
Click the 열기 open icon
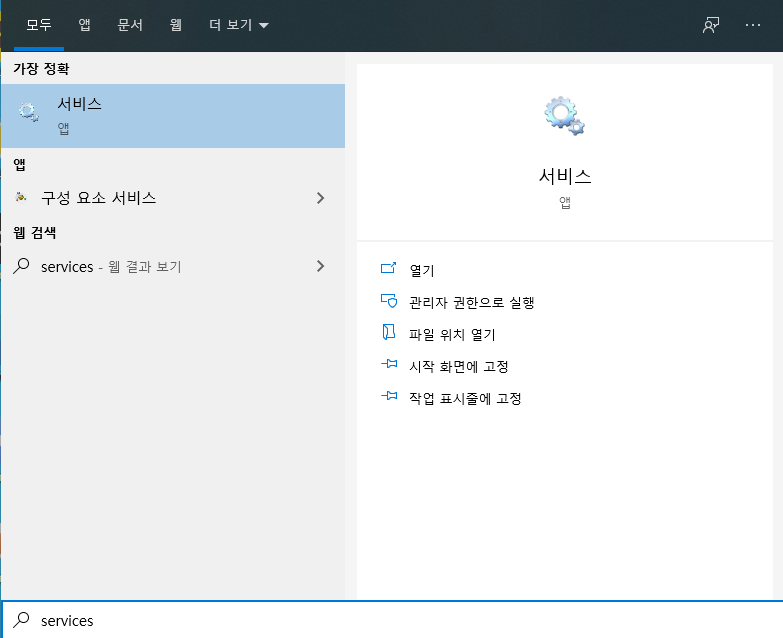click(x=389, y=269)
